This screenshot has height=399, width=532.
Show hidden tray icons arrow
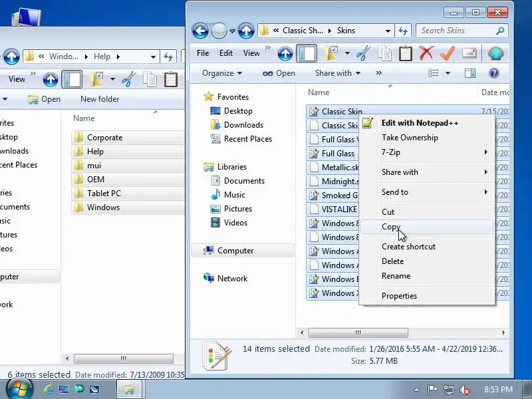[417, 390]
